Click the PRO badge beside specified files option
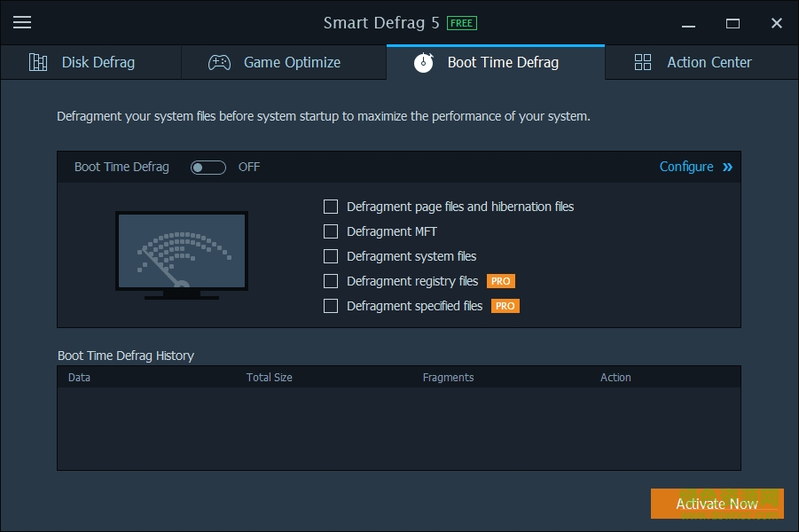Viewport: 799px width, 532px height. tap(505, 306)
